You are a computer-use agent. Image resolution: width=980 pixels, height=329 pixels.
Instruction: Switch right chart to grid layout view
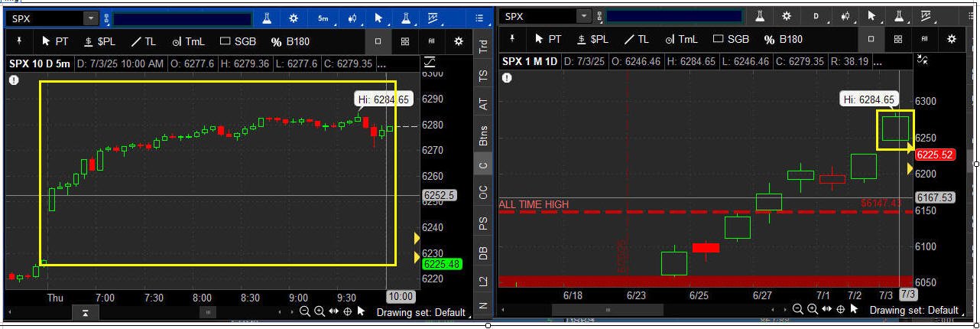point(897,39)
